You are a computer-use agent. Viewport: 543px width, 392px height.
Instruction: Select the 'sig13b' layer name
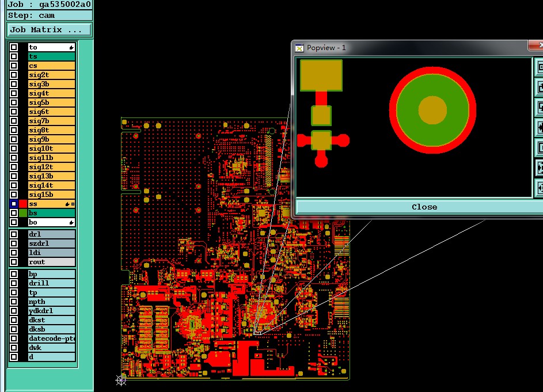[x=51, y=176]
